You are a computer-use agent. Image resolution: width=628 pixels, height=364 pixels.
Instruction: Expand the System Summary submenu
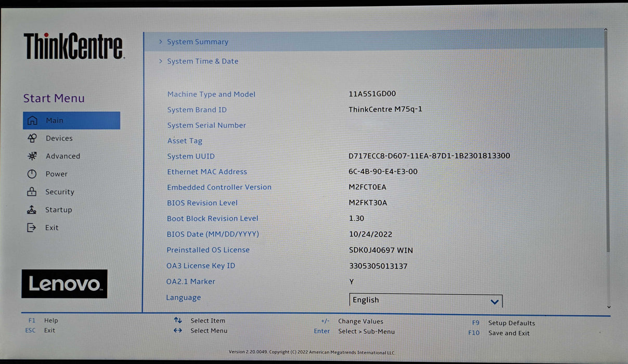coord(197,42)
